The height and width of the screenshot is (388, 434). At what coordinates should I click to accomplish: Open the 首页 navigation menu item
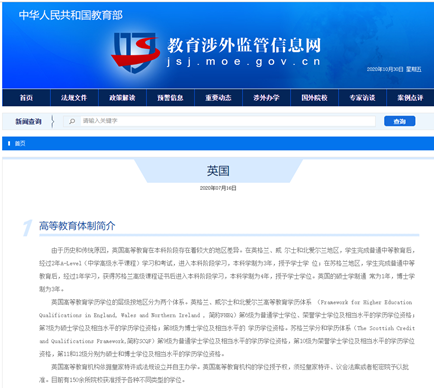(26, 98)
